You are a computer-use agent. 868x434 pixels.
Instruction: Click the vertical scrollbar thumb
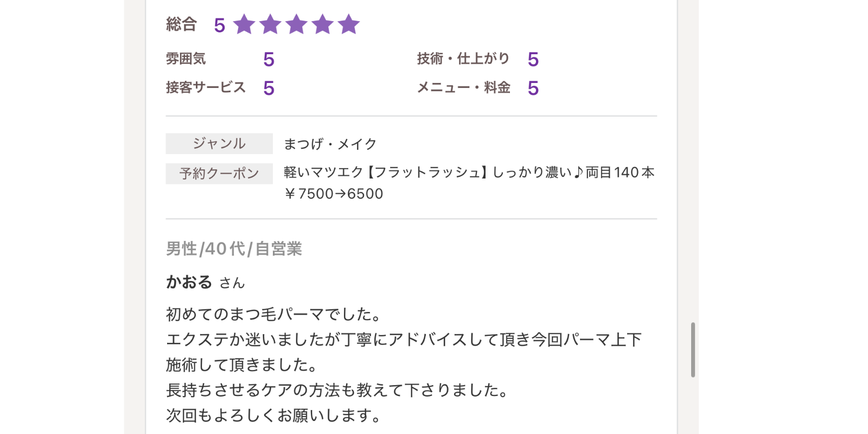pos(693,349)
